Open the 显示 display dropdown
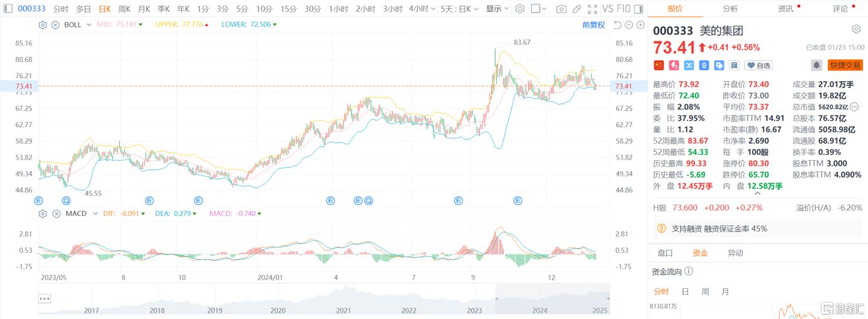This screenshot has width=868, height=319. (497, 9)
